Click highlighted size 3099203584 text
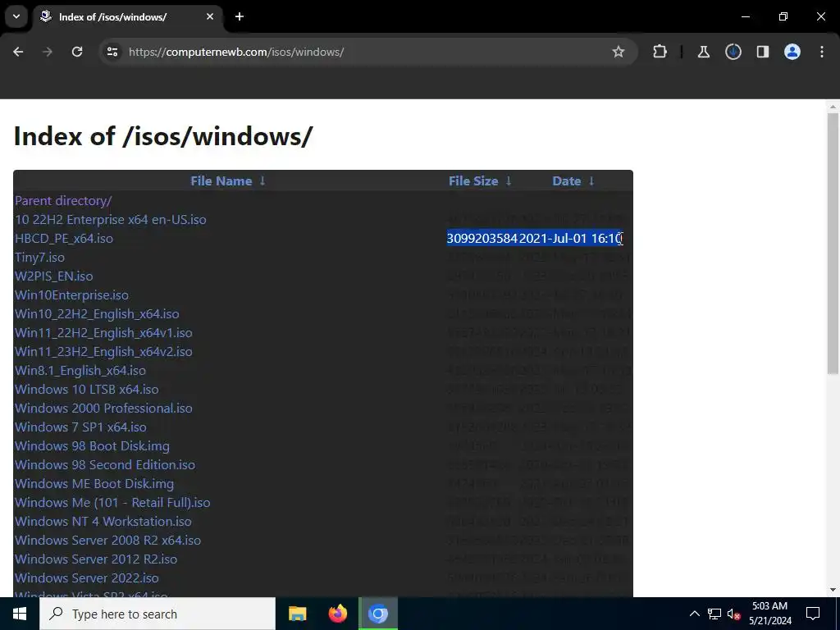 pos(482,239)
